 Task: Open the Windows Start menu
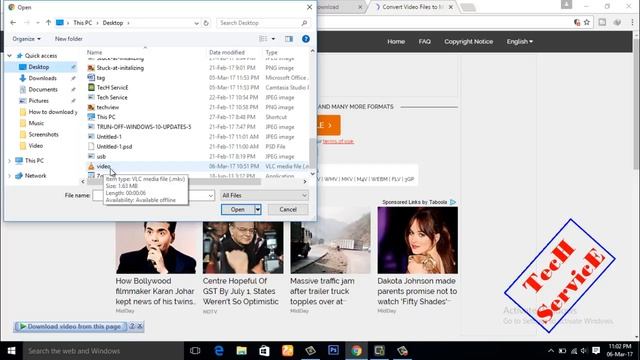[11, 351]
